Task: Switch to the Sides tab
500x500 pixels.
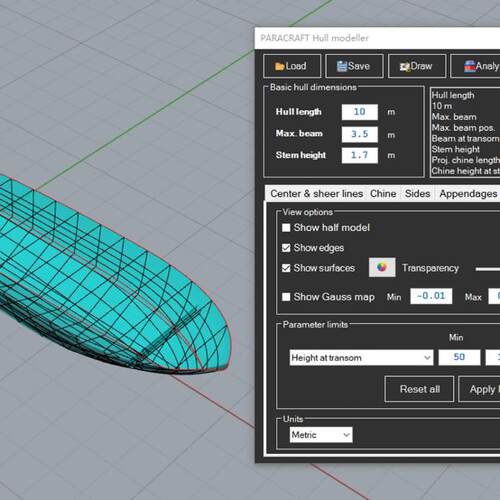Action: pos(417,194)
